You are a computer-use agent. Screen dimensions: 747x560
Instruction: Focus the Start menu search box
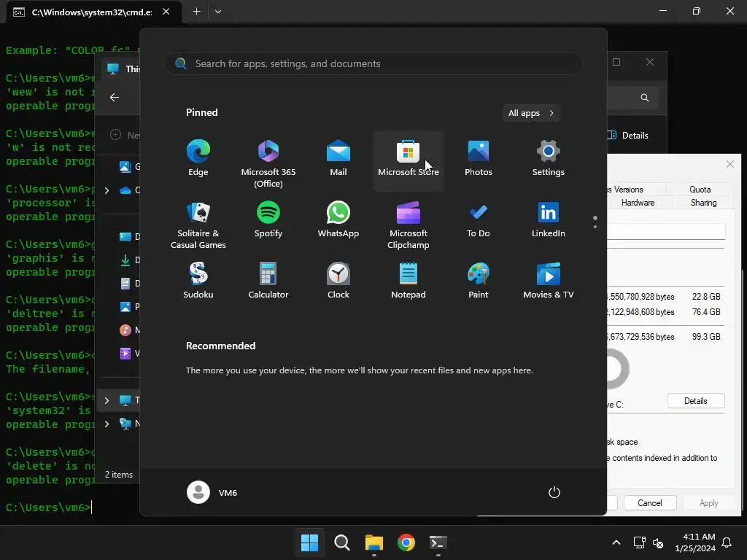tap(373, 63)
